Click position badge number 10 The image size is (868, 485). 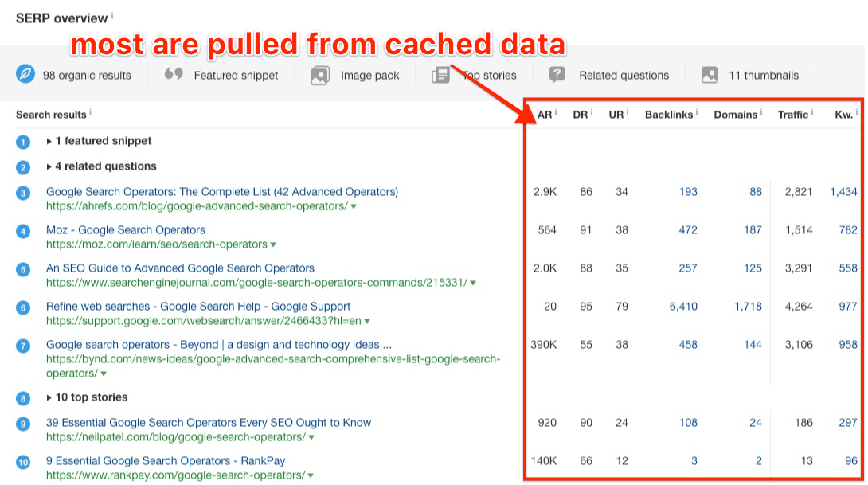23,462
